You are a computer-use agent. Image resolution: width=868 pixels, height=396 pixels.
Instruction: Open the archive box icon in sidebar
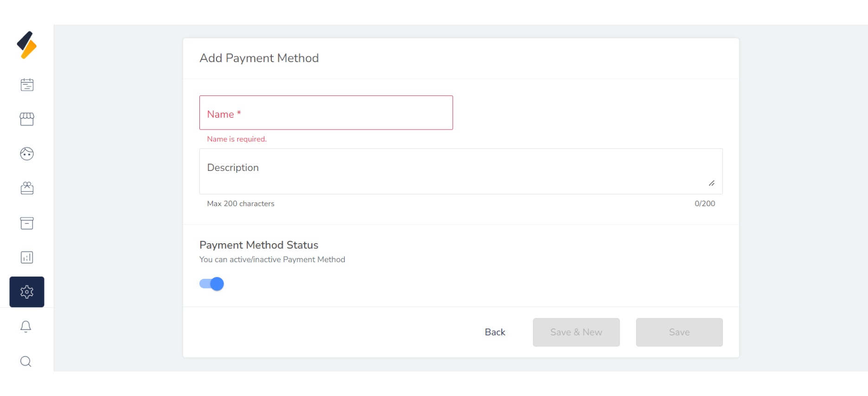pyautogui.click(x=27, y=223)
